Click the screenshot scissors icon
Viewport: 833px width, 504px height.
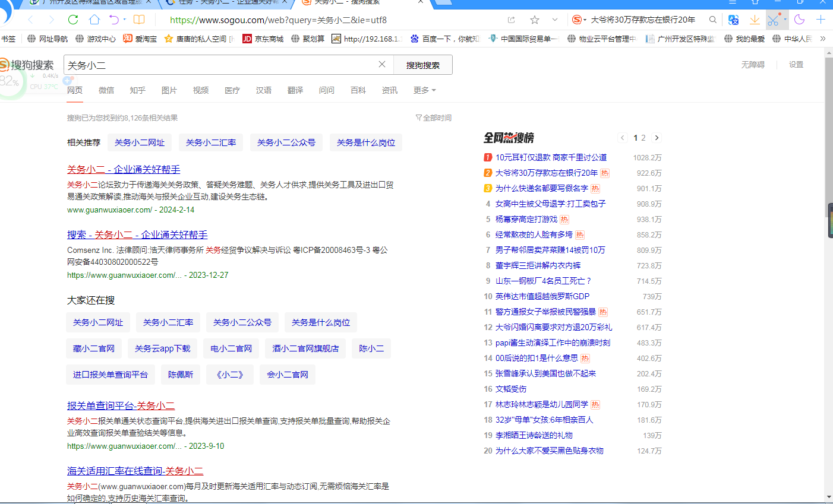772,20
